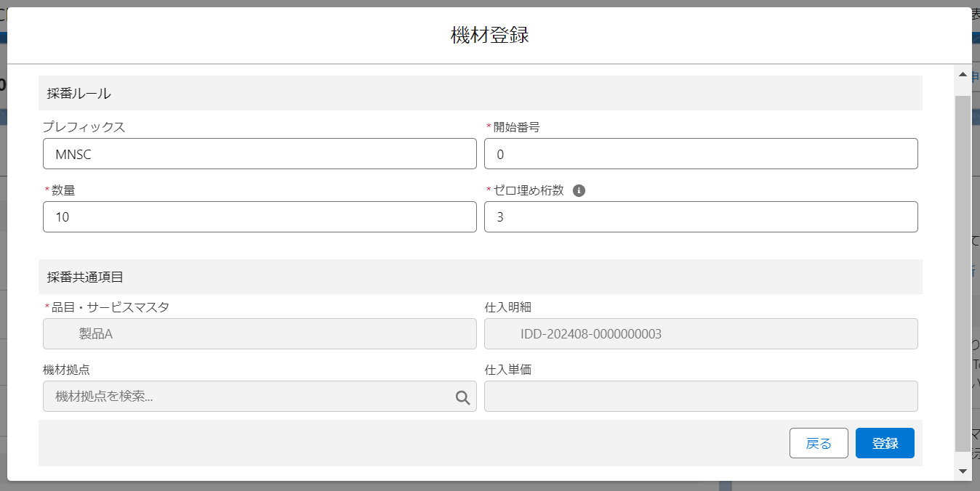Focus the プレフィックス field containing MNSC
Viewport: 980px width, 491px height.
(x=260, y=154)
